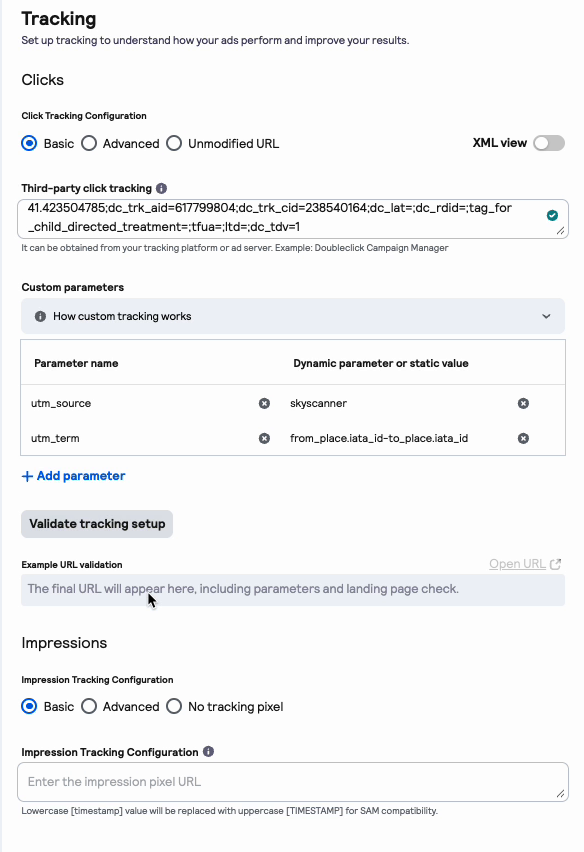Viewport: 584px width, 852px height.
Task: Choose No tracking pixel option
Action: [x=174, y=706]
